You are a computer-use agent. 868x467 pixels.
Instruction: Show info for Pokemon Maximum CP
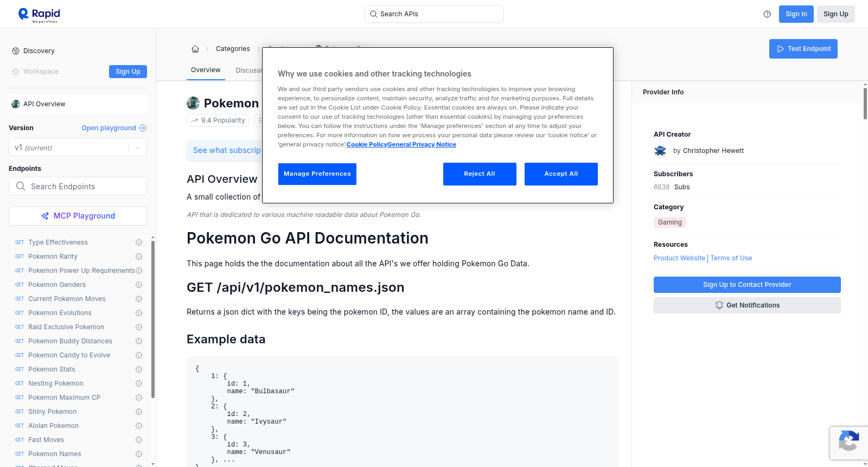click(139, 398)
